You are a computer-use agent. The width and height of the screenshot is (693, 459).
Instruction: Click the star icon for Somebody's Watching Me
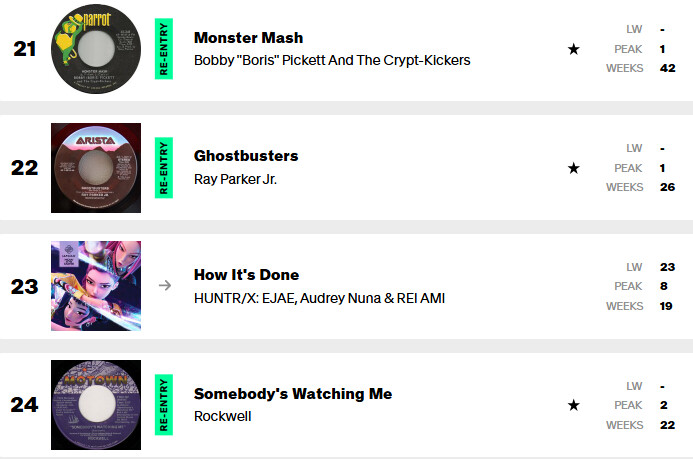pos(573,405)
